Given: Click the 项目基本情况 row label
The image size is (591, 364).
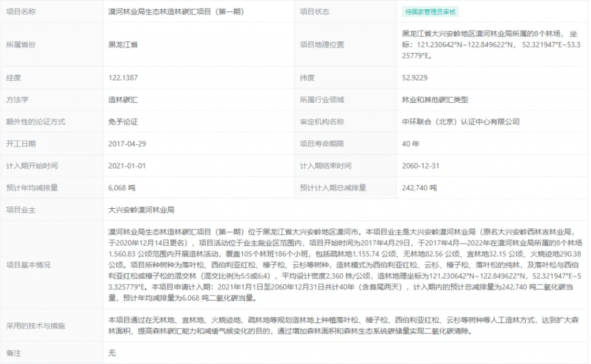Looking at the screenshot, I should tap(28, 265).
